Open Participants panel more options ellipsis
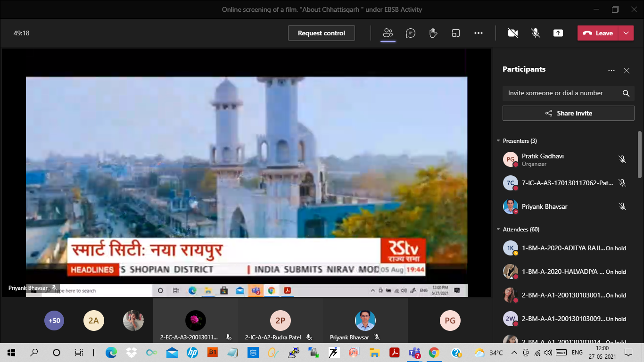 point(611,71)
